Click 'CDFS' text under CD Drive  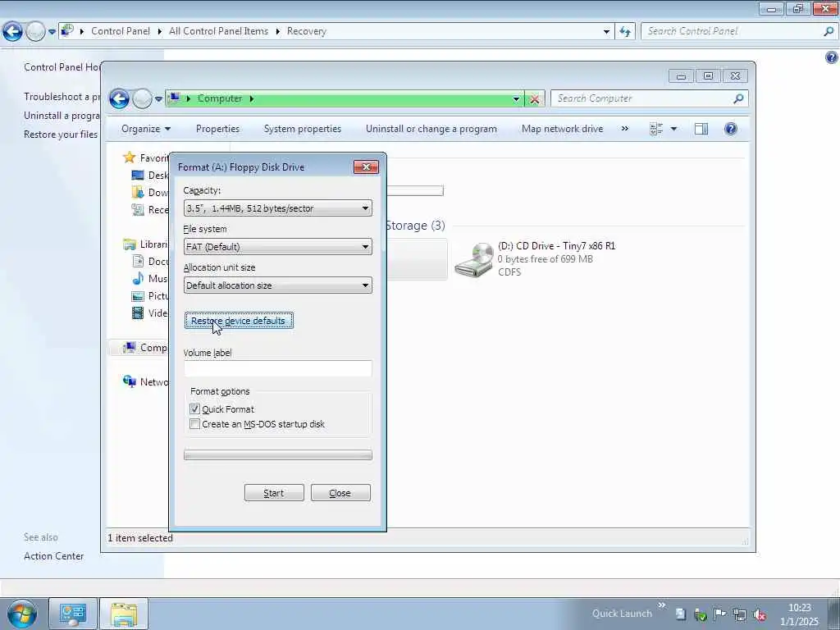pyautogui.click(x=509, y=272)
